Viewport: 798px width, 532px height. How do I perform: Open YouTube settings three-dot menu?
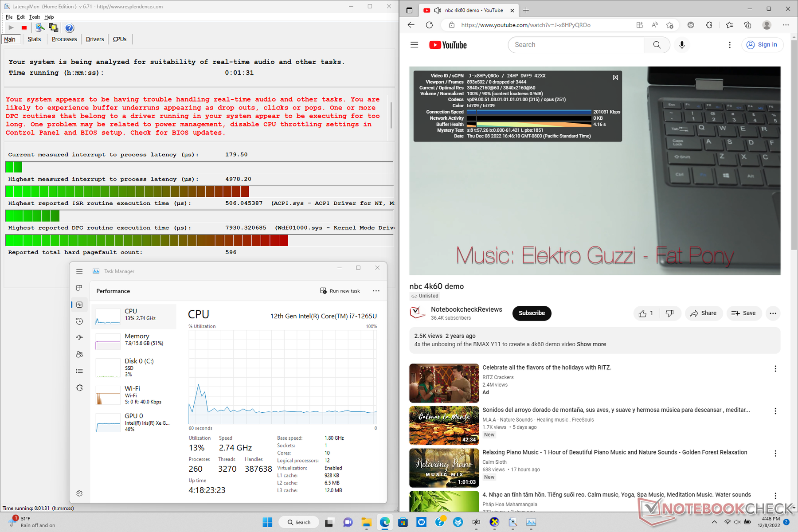[730, 45]
